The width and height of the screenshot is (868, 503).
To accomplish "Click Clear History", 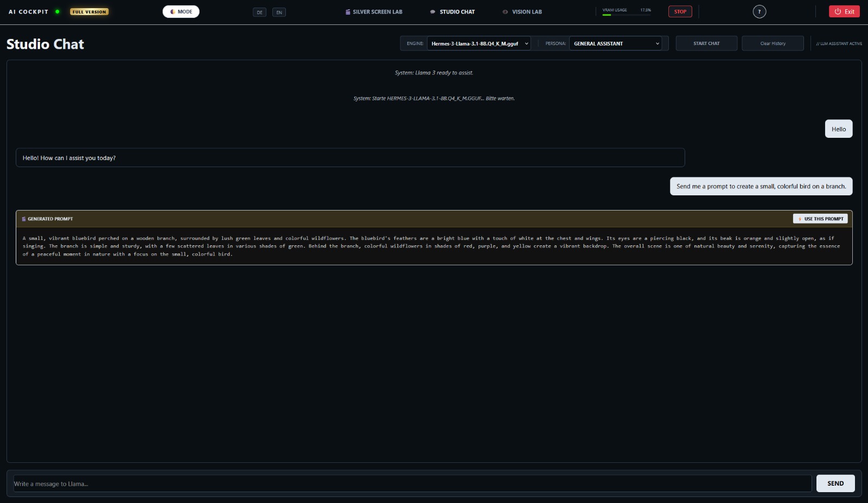I will click(x=773, y=43).
